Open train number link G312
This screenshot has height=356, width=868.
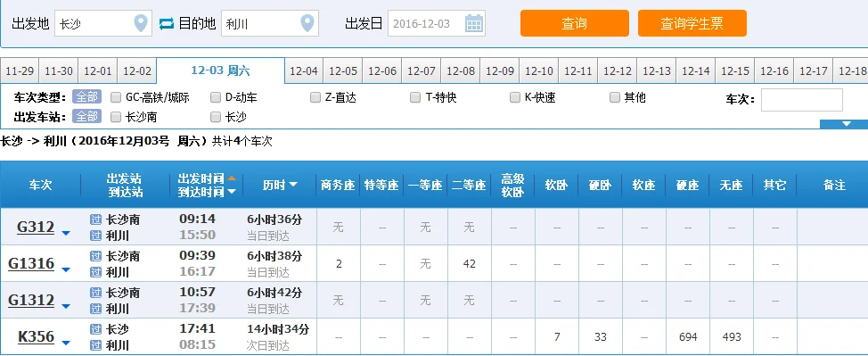(36, 227)
